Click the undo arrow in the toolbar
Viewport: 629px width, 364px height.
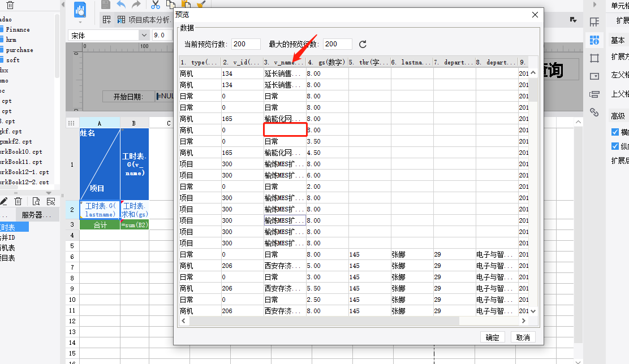click(x=121, y=5)
